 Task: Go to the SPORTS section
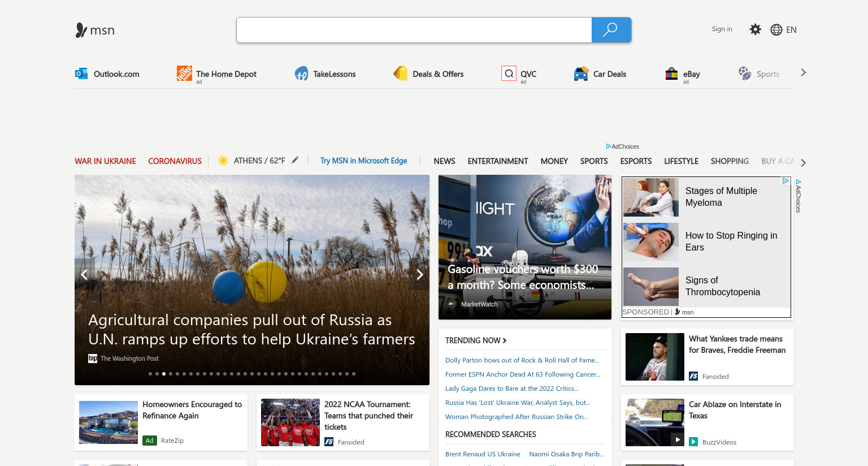pos(594,161)
